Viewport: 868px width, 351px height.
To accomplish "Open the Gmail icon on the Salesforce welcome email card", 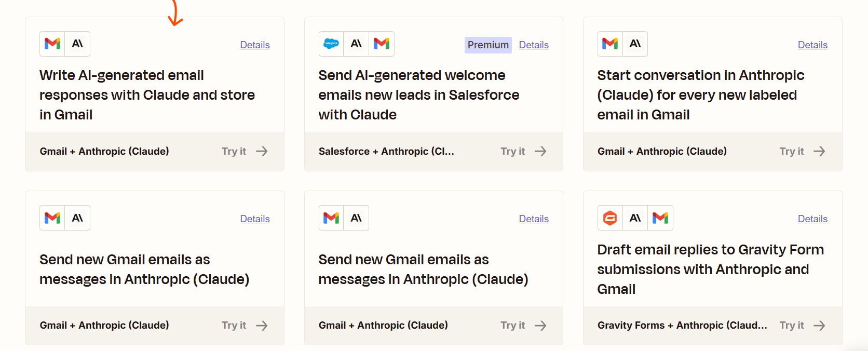I will [382, 44].
